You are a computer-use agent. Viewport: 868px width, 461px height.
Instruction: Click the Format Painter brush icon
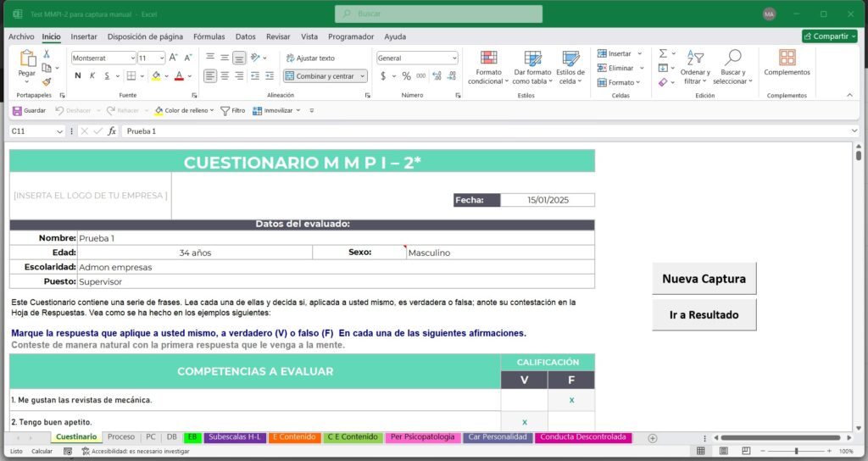tap(47, 82)
